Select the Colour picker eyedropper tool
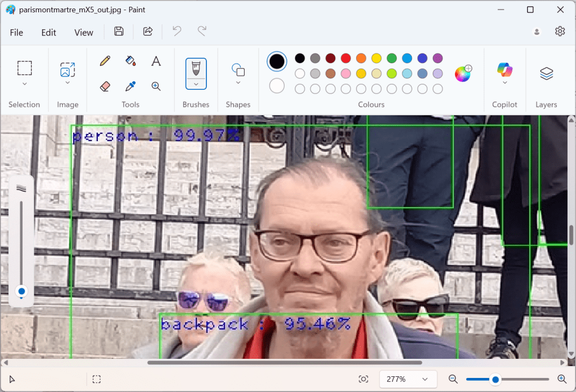 [130, 86]
